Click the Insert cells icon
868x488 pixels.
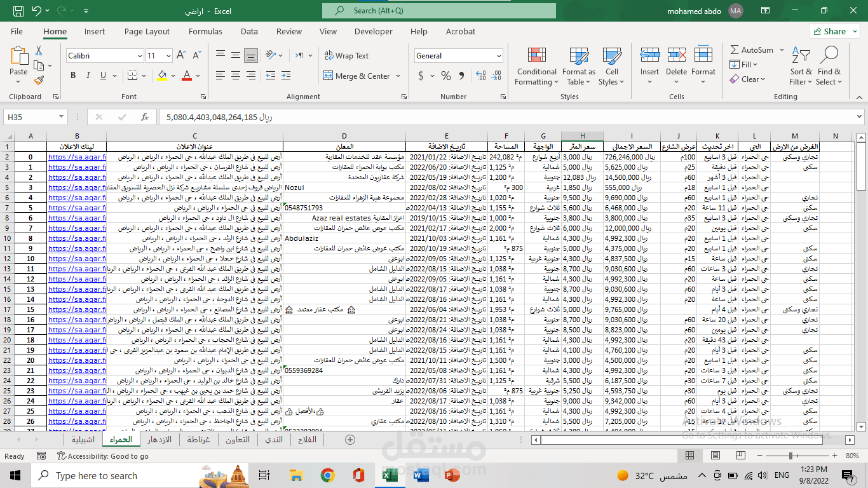649,55
